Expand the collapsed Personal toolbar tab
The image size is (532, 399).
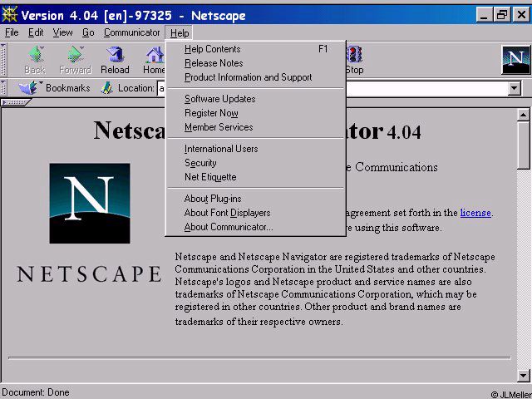pyautogui.click(x=16, y=102)
